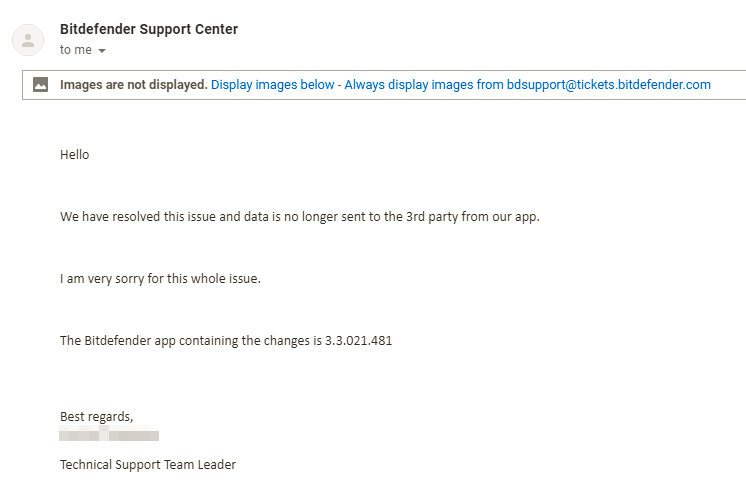Image resolution: width=746 pixels, height=500 pixels.
Task: Click 'Display images below' link
Action: [x=273, y=85]
